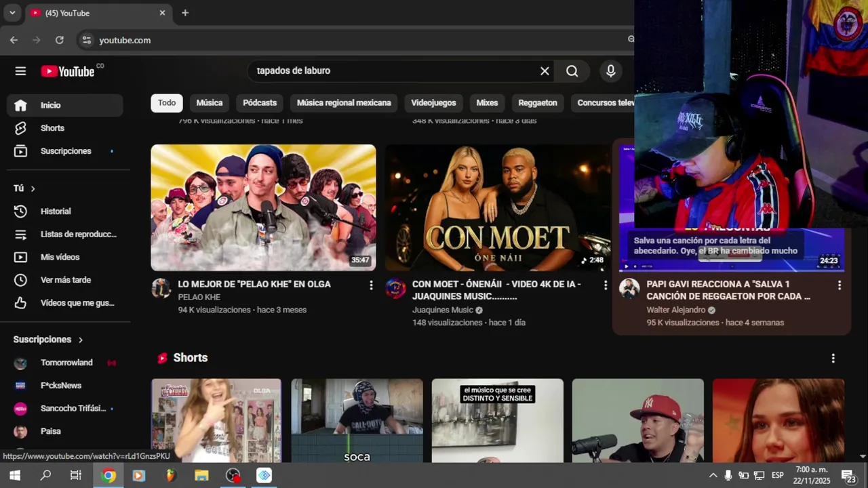Open the Tomorrowland channel subscription
The height and width of the screenshot is (488, 868).
(65, 363)
